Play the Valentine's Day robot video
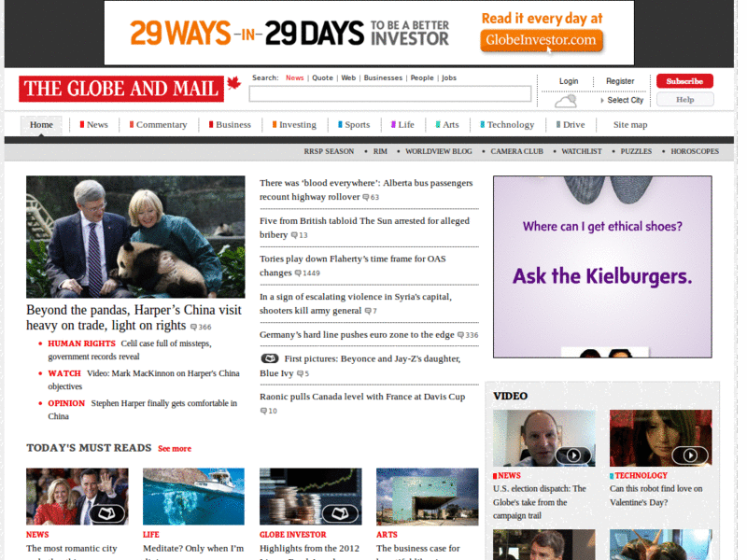Viewport: 747px width, 560px height. [690, 455]
